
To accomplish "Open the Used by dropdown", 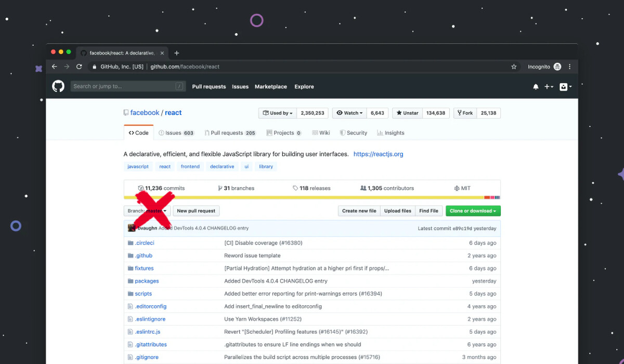I will click(277, 113).
